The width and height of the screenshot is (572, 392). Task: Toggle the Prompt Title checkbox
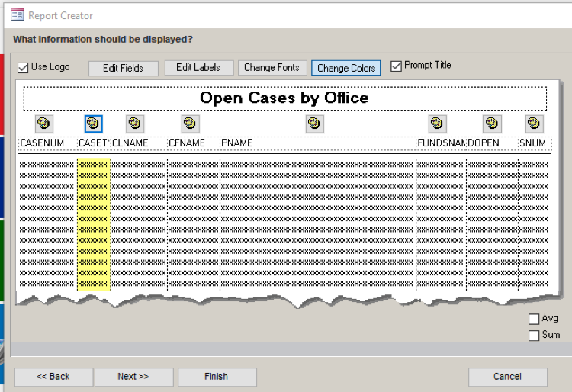click(396, 66)
